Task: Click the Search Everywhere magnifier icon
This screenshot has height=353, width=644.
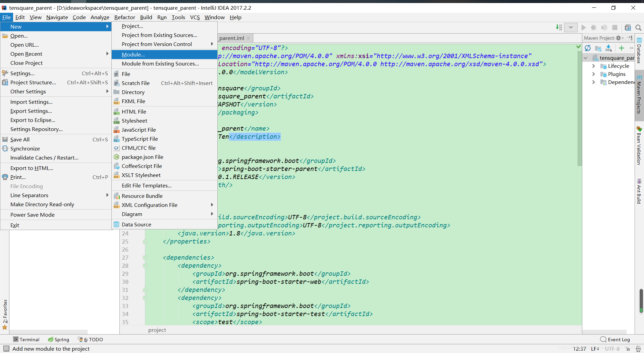Action: [638, 28]
